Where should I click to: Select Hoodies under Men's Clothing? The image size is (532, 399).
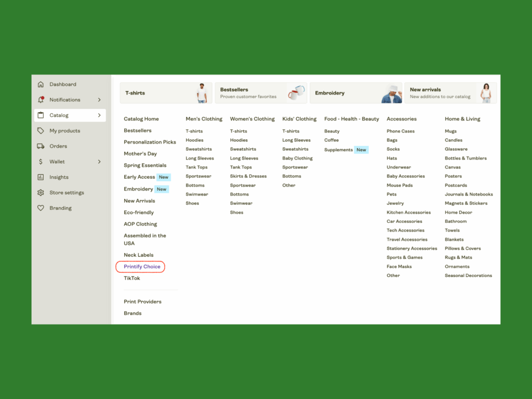(x=194, y=140)
